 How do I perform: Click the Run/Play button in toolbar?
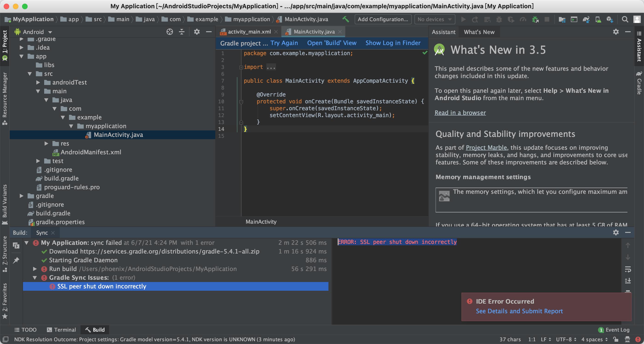[462, 20]
